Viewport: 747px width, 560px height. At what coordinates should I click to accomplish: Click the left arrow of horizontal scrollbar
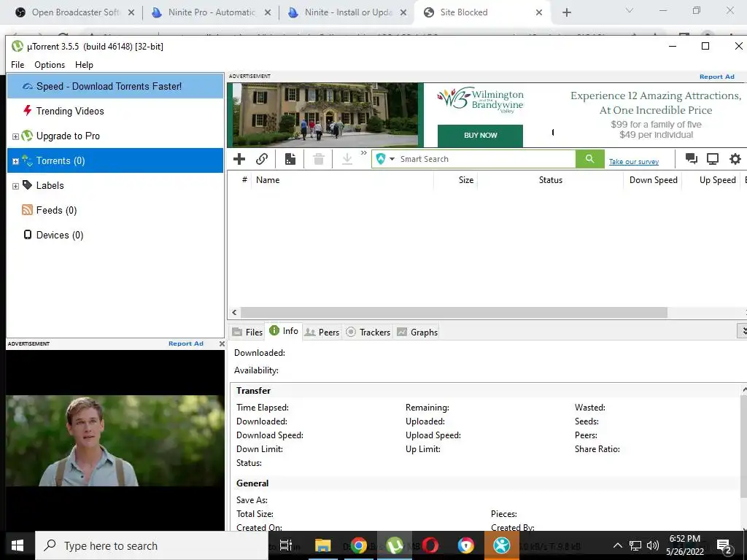click(x=234, y=312)
